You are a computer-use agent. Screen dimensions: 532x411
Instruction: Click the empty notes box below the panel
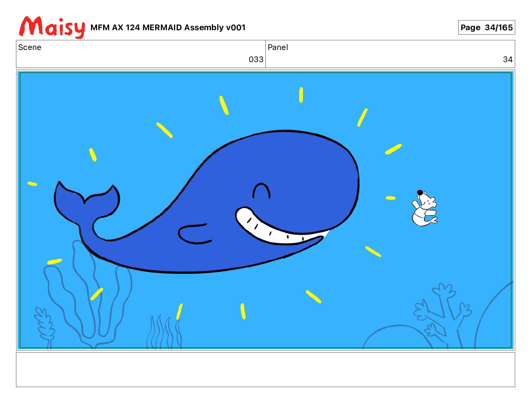pyautogui.click(x=265, y=369)
